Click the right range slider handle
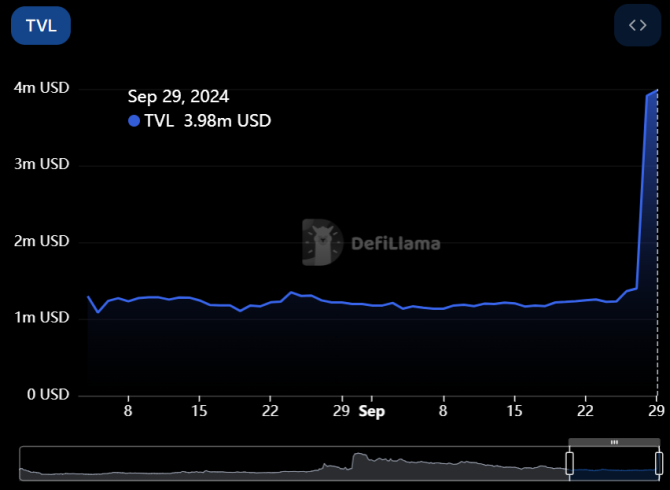 (659, 464)
